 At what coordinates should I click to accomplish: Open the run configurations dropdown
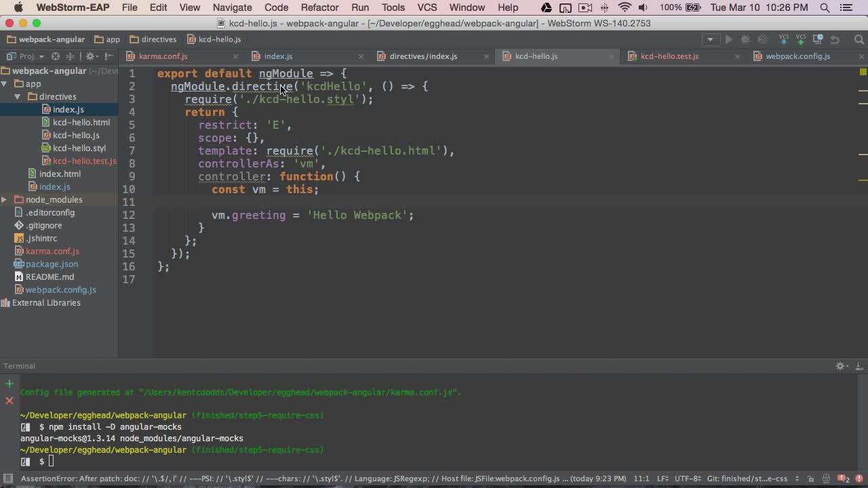coord(710,39)
